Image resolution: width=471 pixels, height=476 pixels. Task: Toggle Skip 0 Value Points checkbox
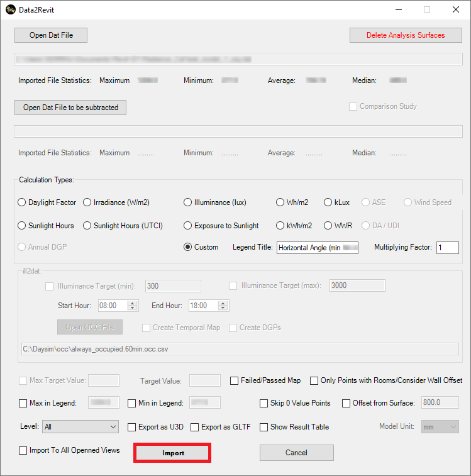click(263, 404)
